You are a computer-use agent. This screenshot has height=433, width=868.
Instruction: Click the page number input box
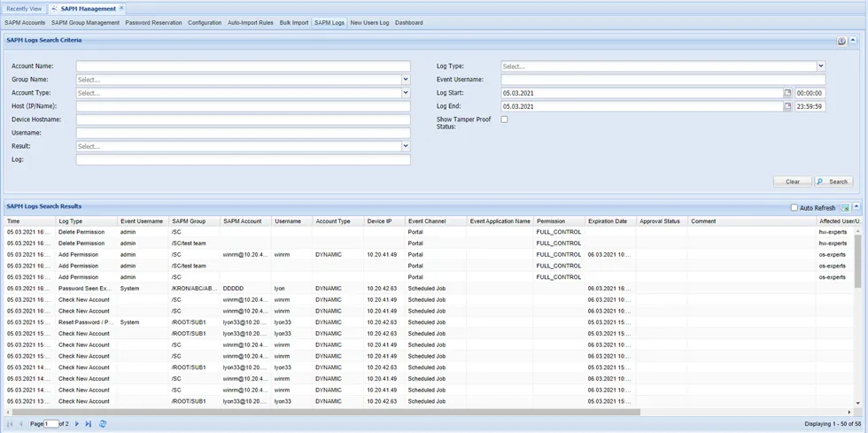(51, 423)
